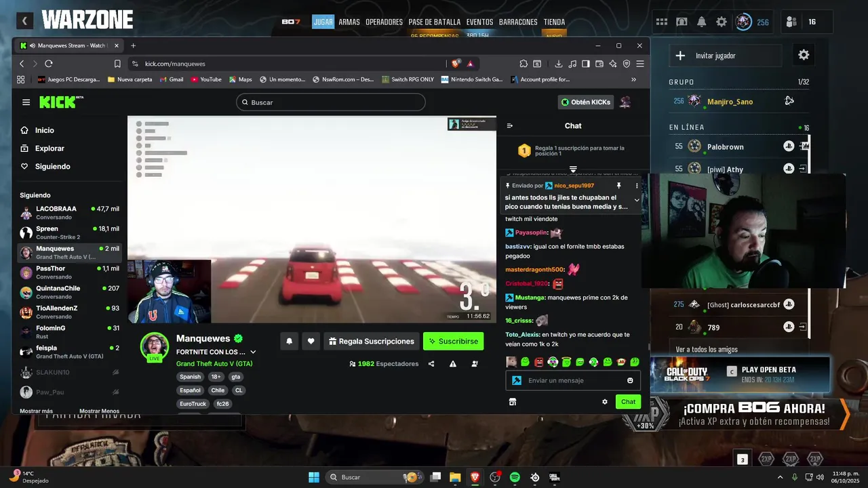Open PASE DE BATALLA tab

(434, 22)
